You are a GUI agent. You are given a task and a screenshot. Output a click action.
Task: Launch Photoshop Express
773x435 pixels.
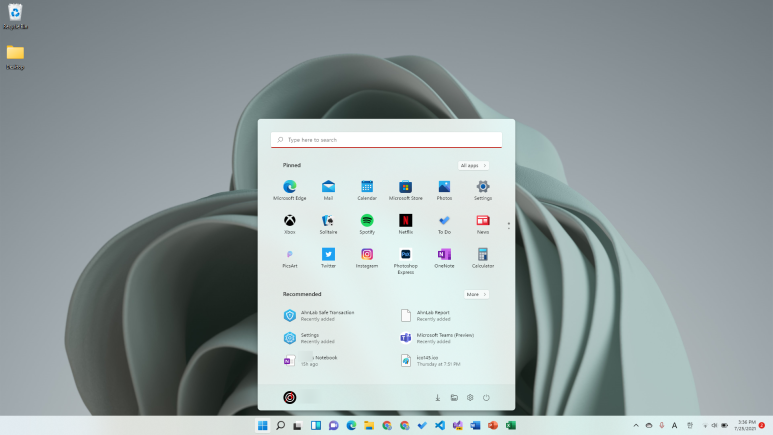point(406,261)
